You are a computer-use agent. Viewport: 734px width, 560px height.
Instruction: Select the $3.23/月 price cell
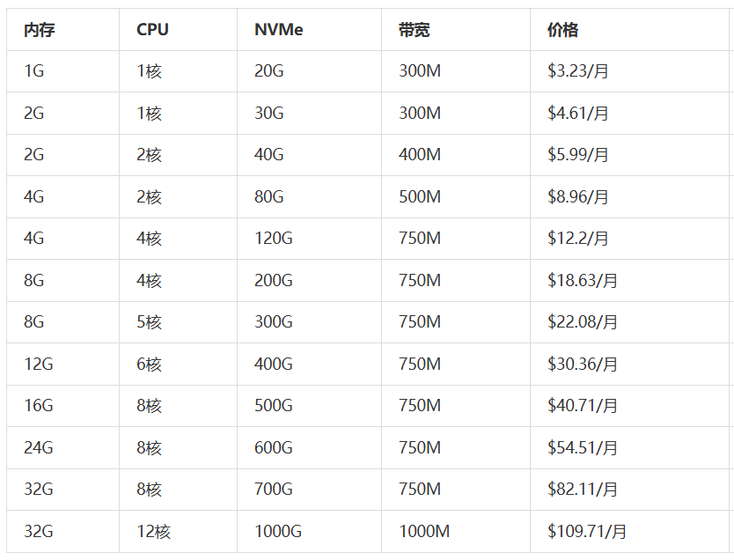click(577, 71)
